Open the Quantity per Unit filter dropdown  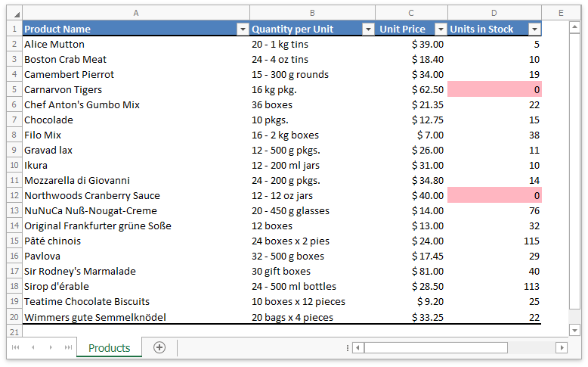(368, 30)
